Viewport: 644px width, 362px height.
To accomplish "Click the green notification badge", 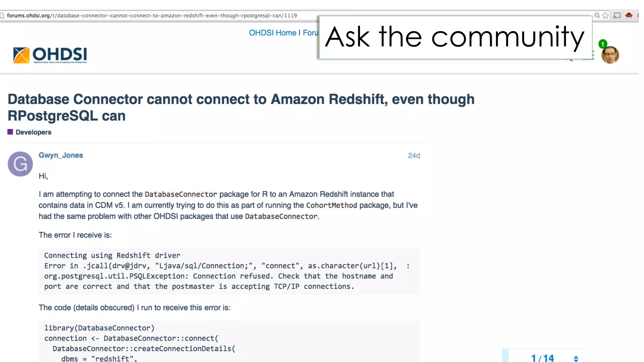I will coord(602,44).
